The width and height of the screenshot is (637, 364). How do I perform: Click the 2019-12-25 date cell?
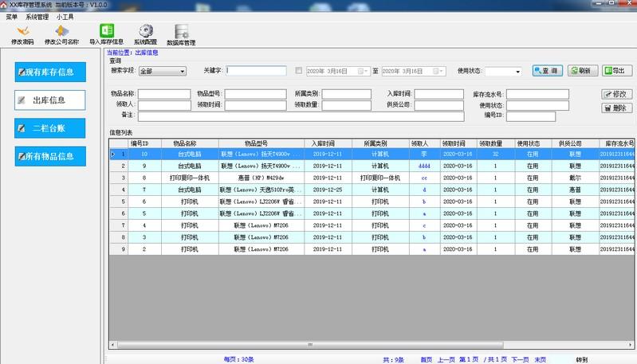tap(328, 190)
